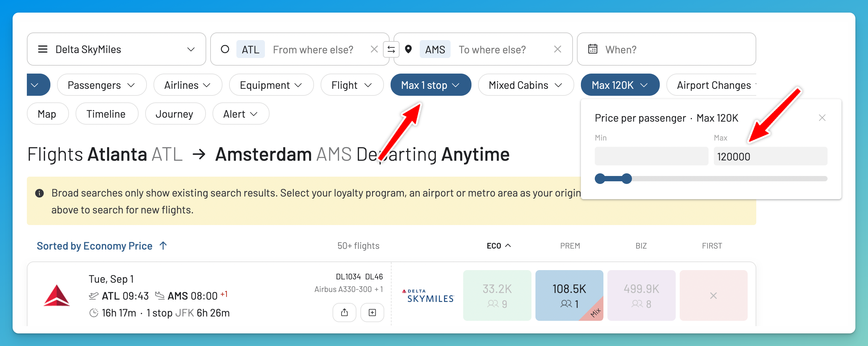Open the Equipment filter
The height and width of the screenshot is (346, 868).
[x=271, y=85]
